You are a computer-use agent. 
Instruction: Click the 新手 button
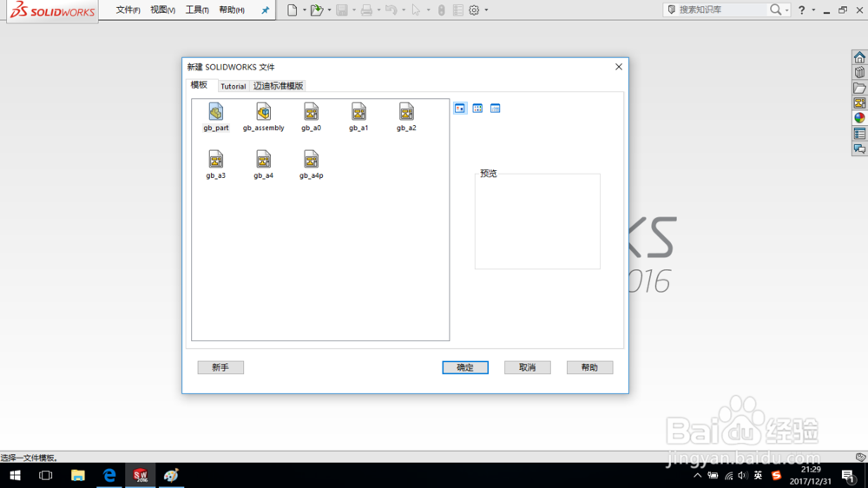point(220,367)
